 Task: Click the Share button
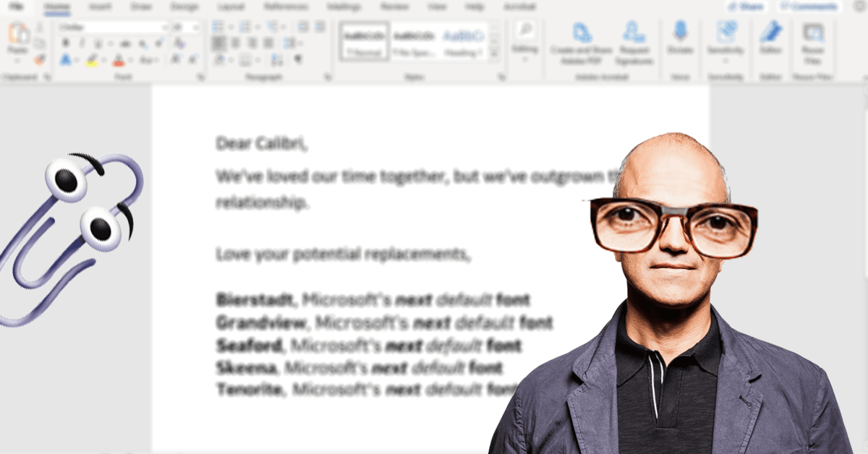click(x=746, y=7)
